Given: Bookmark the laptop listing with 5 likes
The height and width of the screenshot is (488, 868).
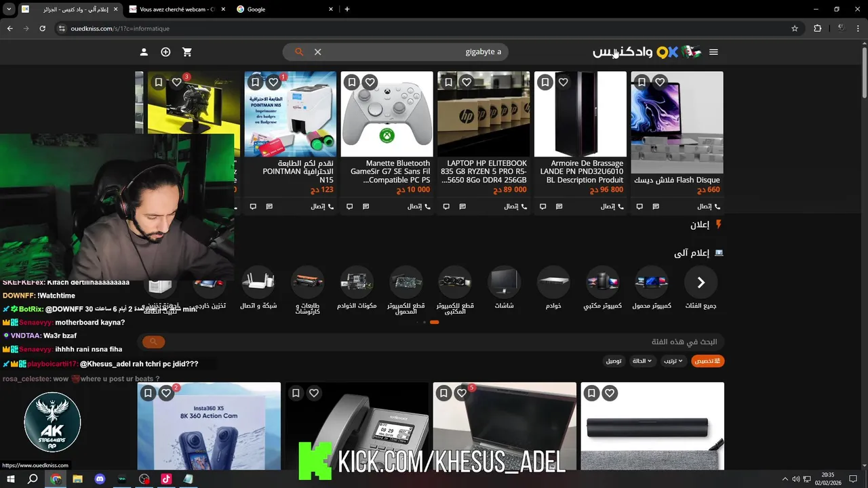Looking at the screenshot, I should [443, 393].
